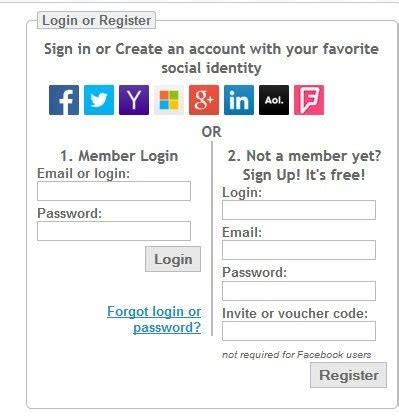Focus the Email or login field
399x420 pixels.
tap(114, 191)
